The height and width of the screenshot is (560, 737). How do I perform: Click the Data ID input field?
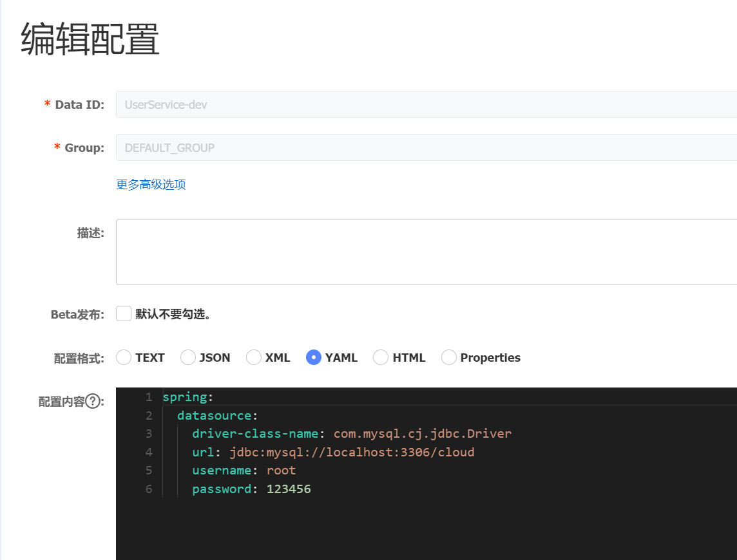426,104
